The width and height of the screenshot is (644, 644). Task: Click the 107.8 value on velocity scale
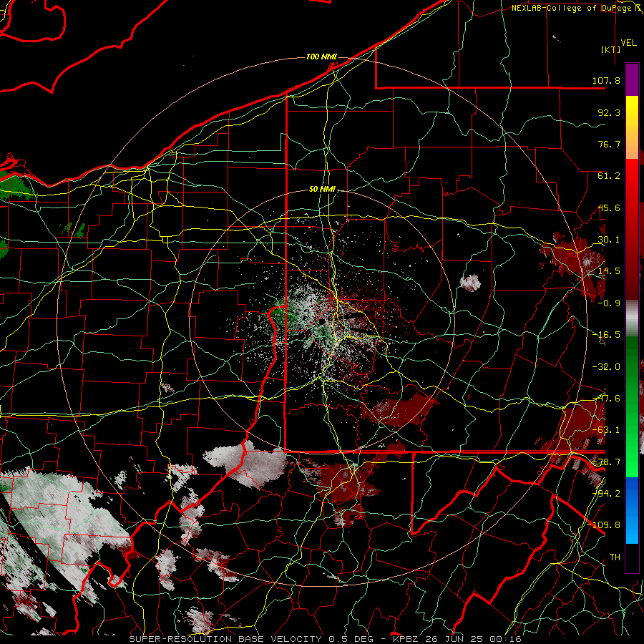tap(606, 80)
